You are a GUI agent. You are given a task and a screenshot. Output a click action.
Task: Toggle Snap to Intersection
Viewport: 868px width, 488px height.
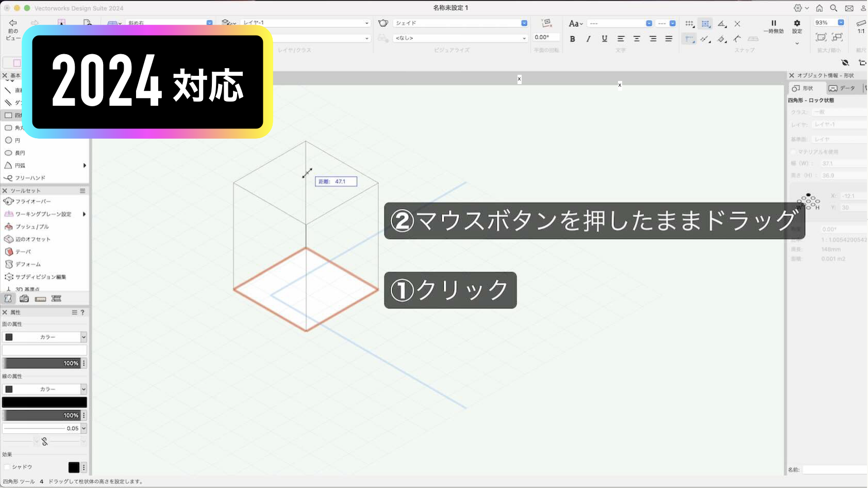click(737, 24)
